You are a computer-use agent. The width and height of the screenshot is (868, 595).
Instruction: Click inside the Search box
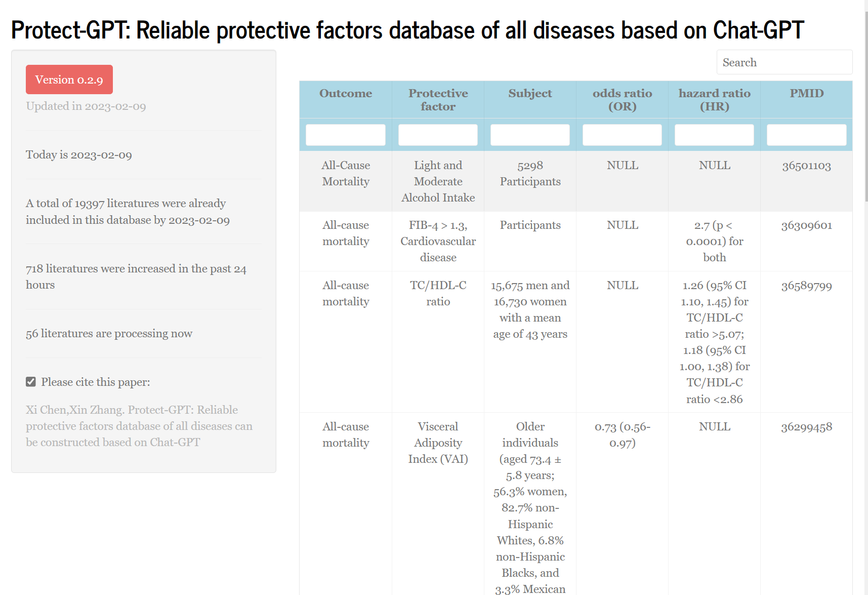[784, 62]
